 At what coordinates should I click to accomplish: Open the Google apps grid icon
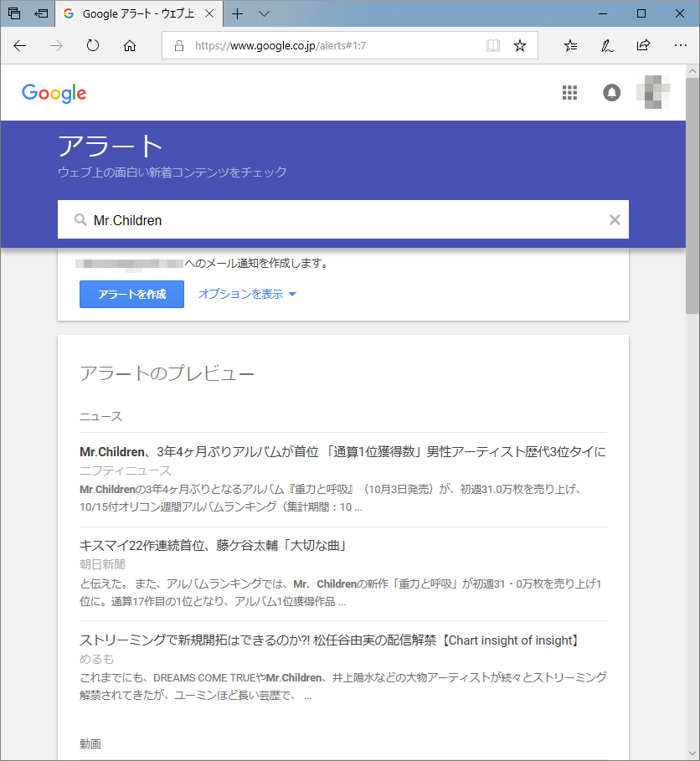tap(569, 92)
